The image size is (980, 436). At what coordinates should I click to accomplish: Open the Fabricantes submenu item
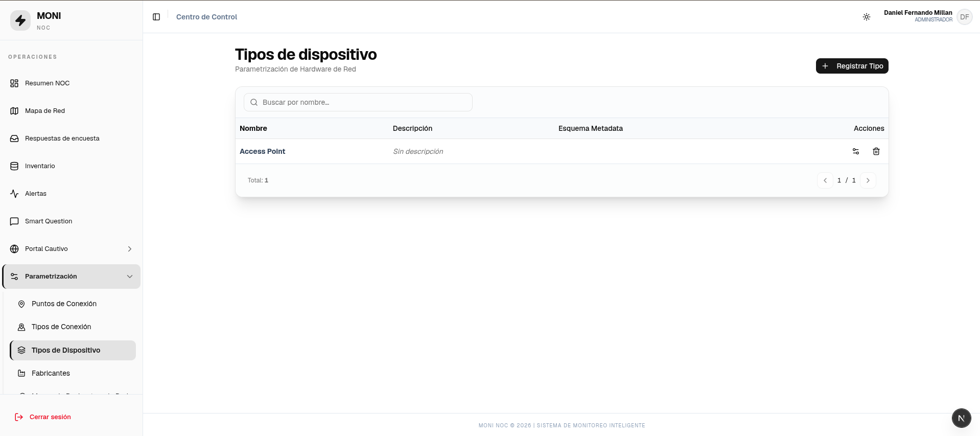coord(73,373)
